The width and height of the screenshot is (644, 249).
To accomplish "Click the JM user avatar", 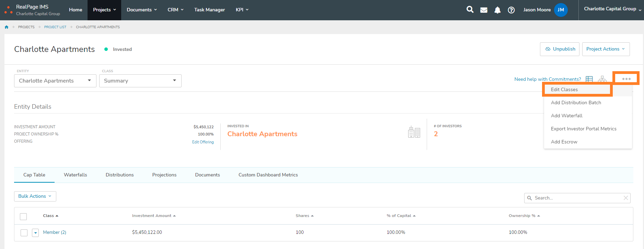I will 561,10.
